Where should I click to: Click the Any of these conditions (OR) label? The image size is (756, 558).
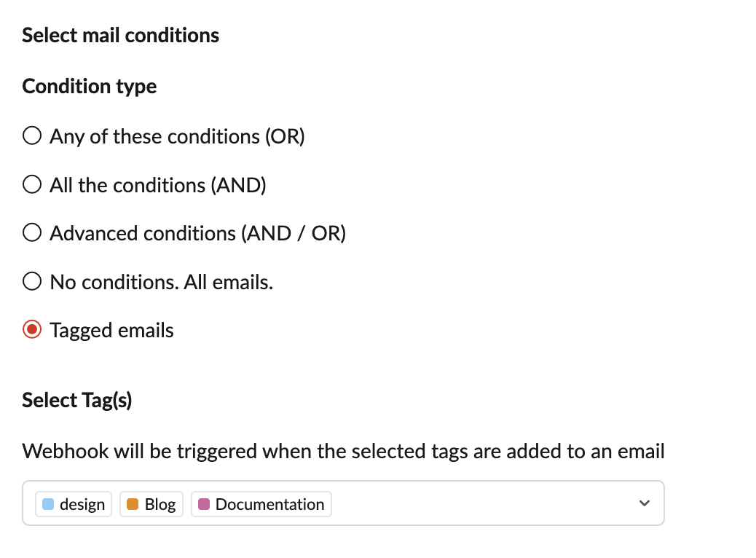click(178, 136)
